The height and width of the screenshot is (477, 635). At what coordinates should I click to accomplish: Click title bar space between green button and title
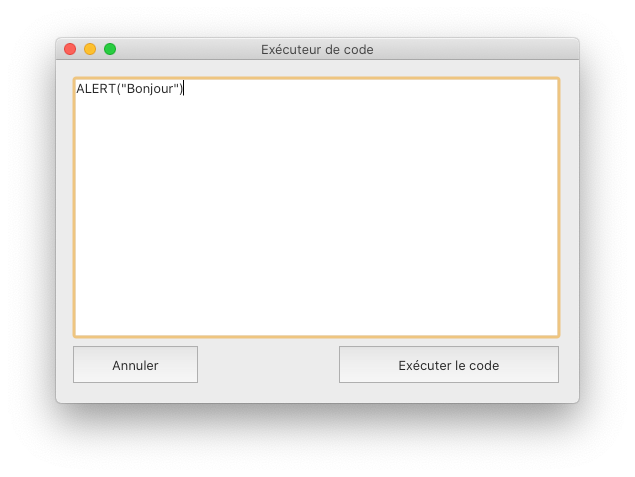(188, 49)
